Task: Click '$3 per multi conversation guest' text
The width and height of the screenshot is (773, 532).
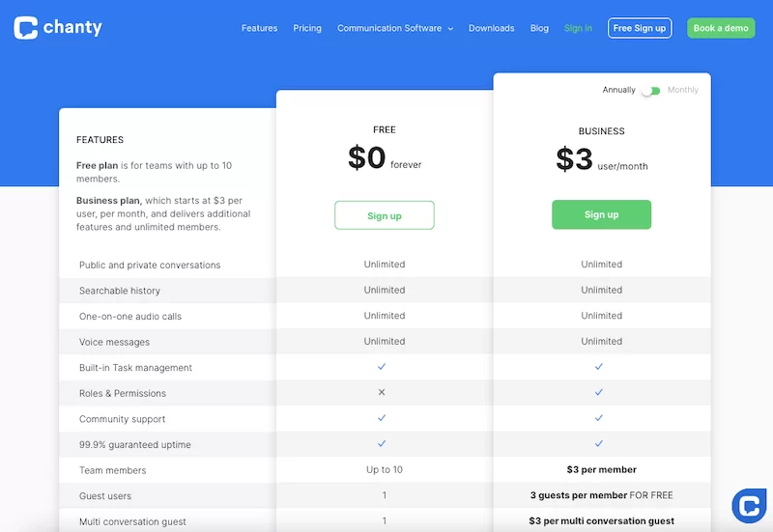Action: (601, 520)
